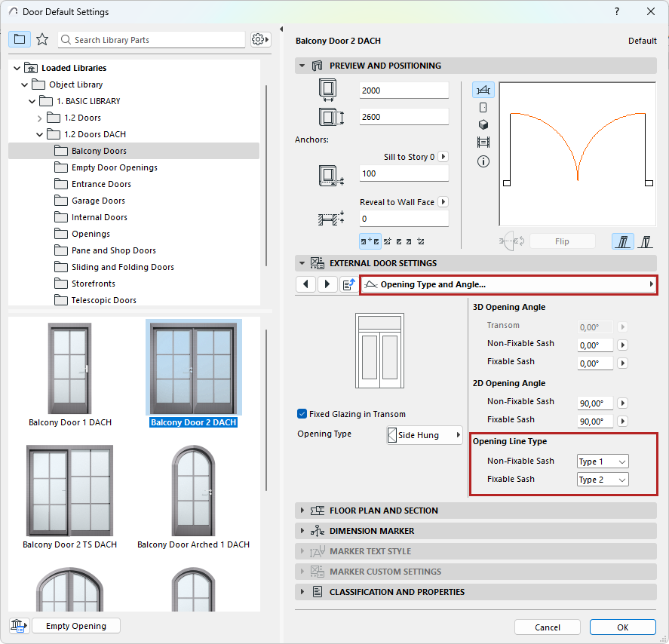Open Non-Fixable Sash line type dropdown
This screenshot has height=644, width=669.
[603, 462]
